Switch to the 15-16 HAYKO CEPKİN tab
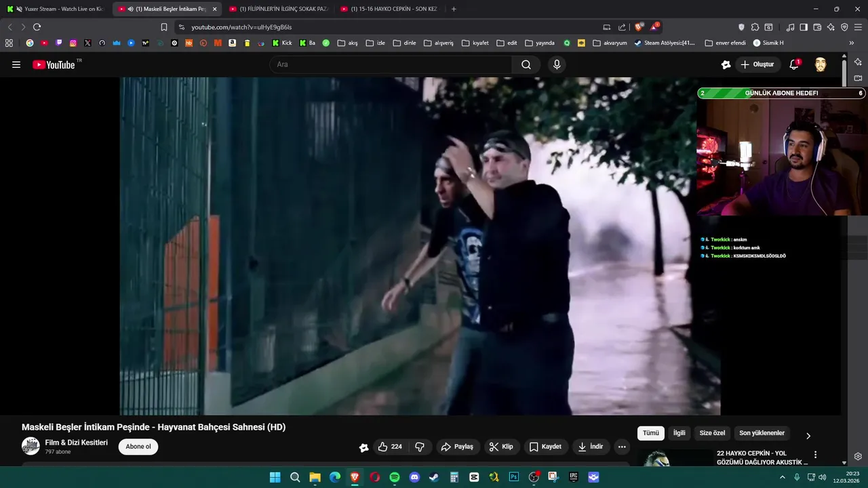The width and height of the screenshot is (868, 488). click(x=390, y=9)
